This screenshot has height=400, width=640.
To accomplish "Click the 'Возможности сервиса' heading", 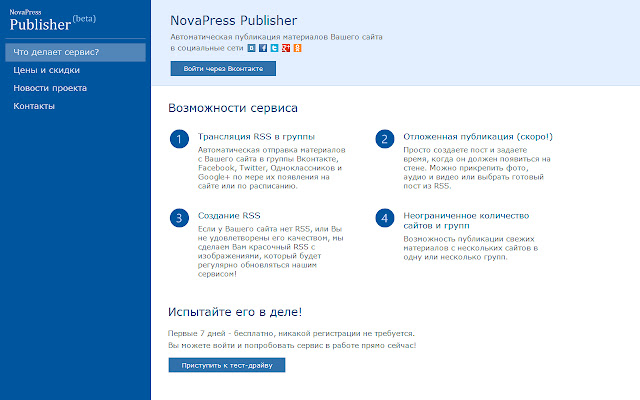I will click(233, 108).
